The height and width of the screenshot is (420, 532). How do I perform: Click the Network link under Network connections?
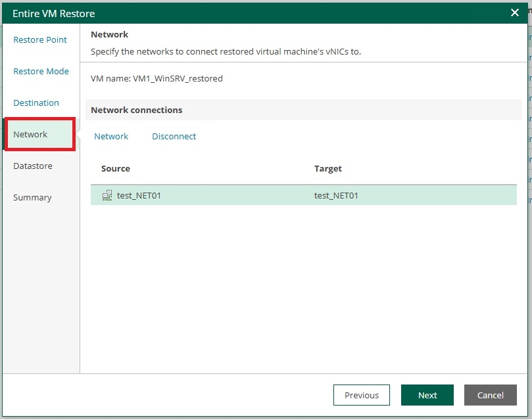pyautogui.click(x=111, y=136)
